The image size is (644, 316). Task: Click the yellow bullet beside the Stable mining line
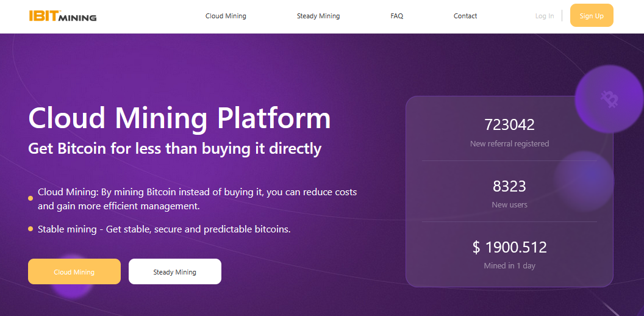click(x=30, y=229)
